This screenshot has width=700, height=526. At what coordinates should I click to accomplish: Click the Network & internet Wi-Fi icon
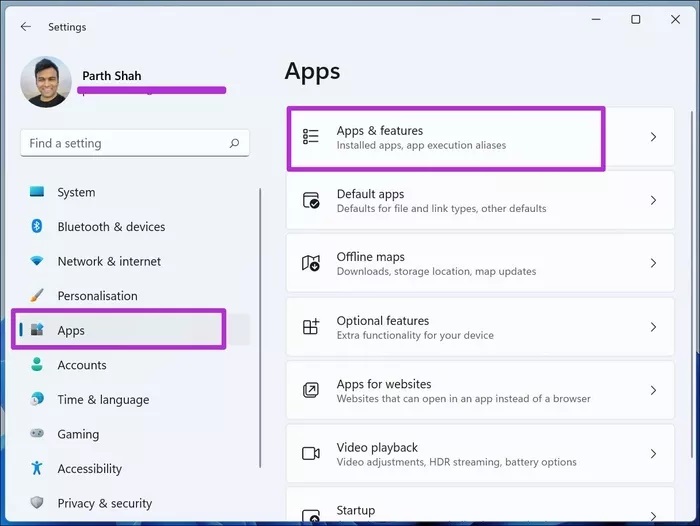pos(37,261)
